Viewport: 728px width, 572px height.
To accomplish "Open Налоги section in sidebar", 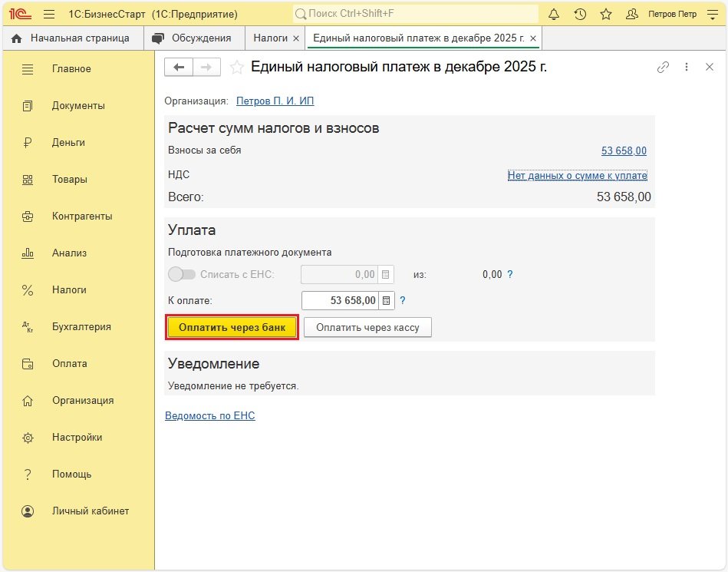I will click(x=69, y=290).
